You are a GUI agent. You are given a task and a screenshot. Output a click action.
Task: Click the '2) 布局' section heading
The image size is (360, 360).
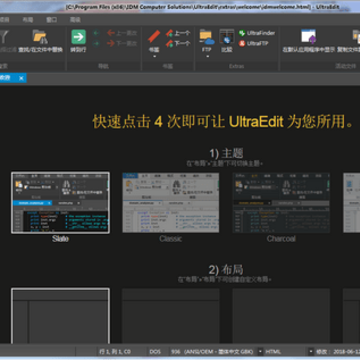click(x=226, y=269)
